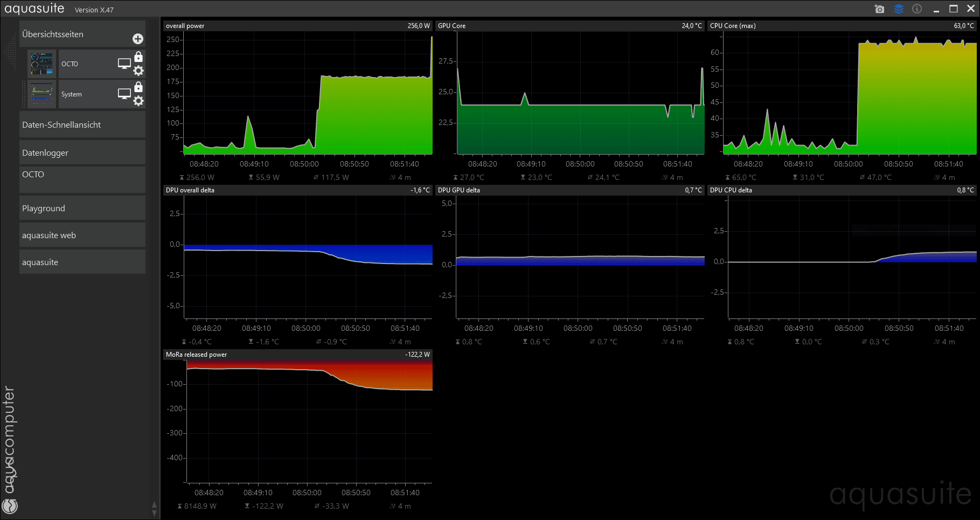Expand the Übersichtsseiten section header

coord(82,34)
